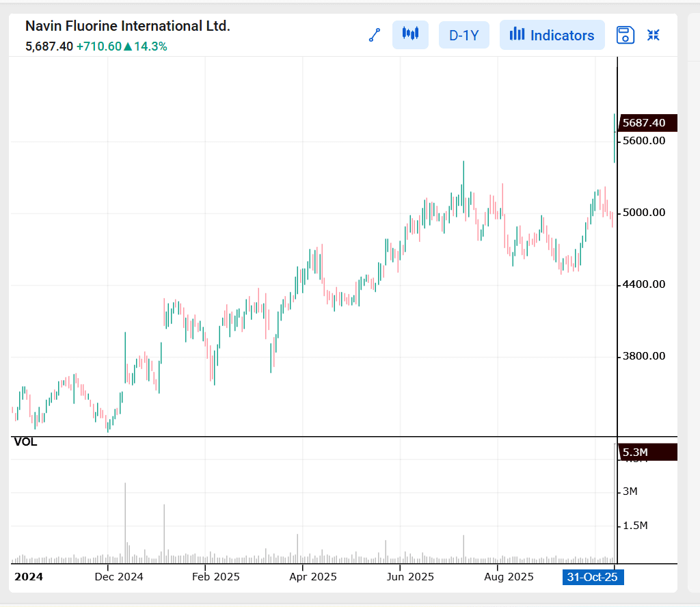Screen dimensions: 700x607
Task: Click the 3M volume axis label
Action: click(x=630, y=491)
